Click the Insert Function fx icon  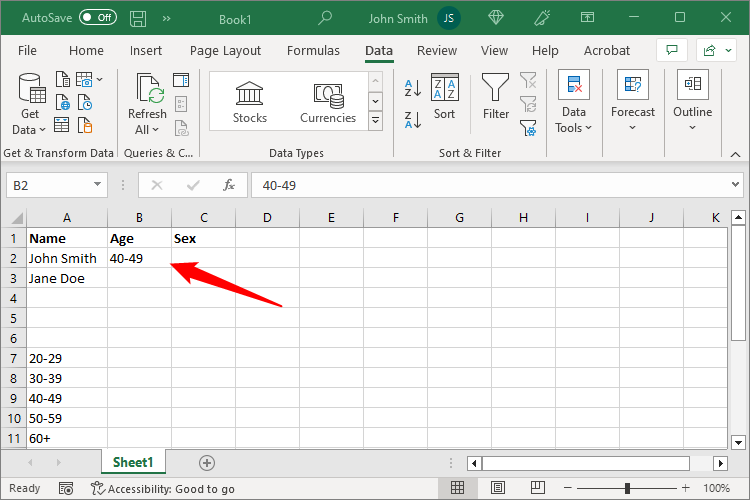click(229, 185)
